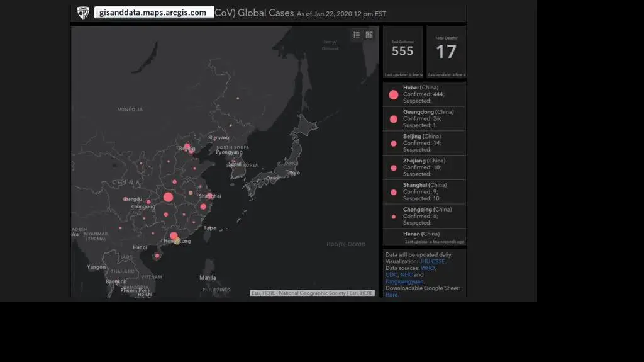
Task: Open the map legend list icon
Action: [357, 35]
